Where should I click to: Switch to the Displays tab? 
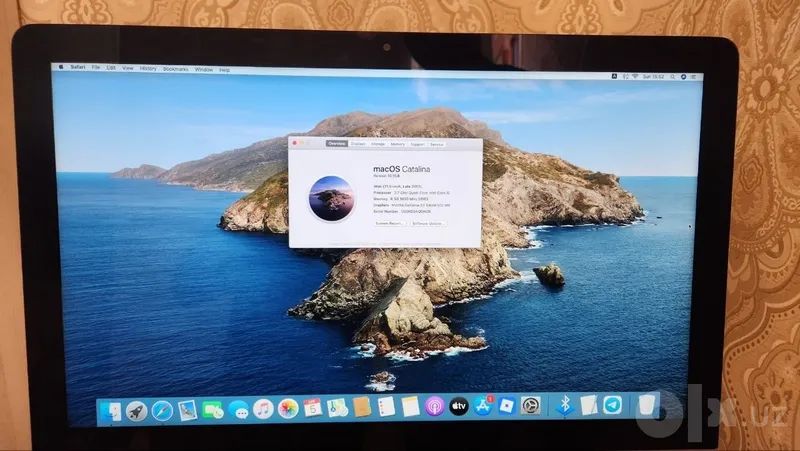(x=358, y=144)
